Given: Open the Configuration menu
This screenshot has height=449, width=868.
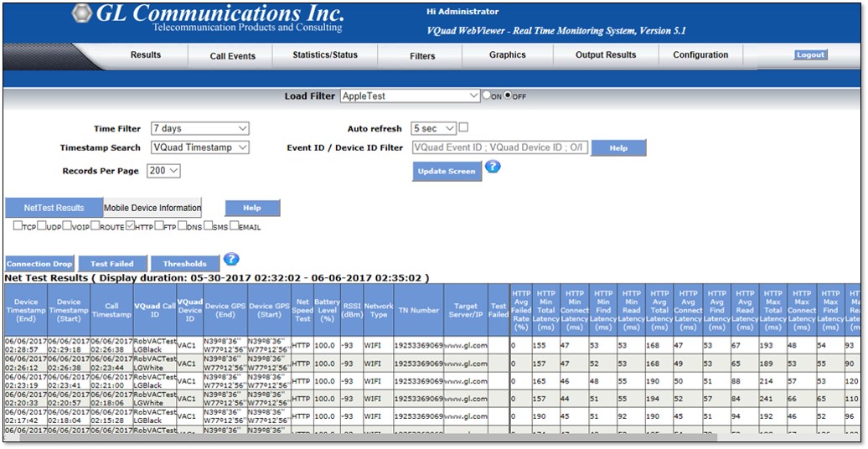Looking at the screenshot, I should point(700,54).
